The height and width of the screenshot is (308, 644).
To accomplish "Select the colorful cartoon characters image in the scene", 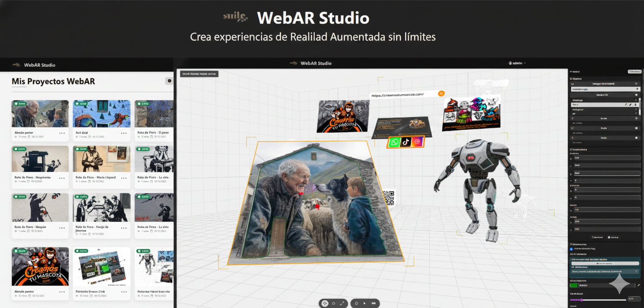I will [472, 112].
